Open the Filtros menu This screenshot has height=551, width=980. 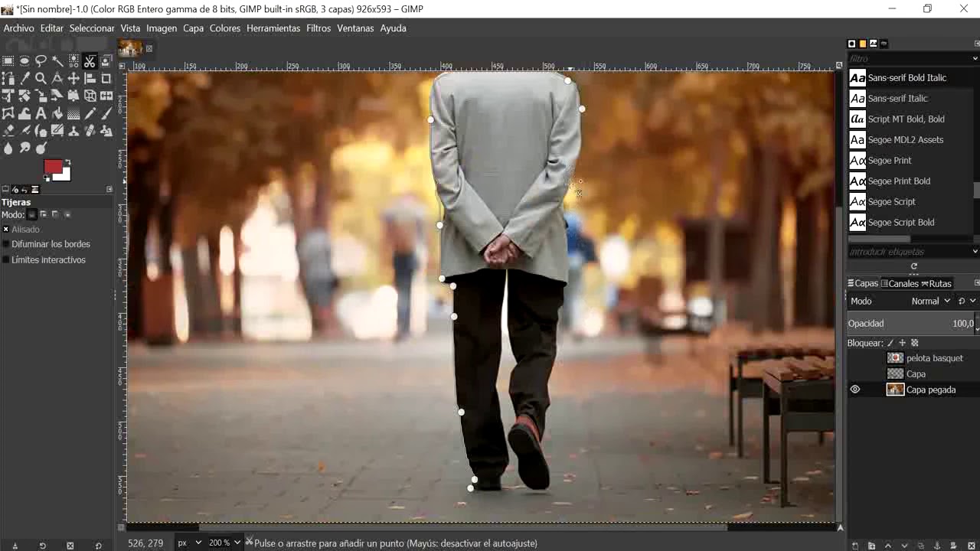(318, 28)
